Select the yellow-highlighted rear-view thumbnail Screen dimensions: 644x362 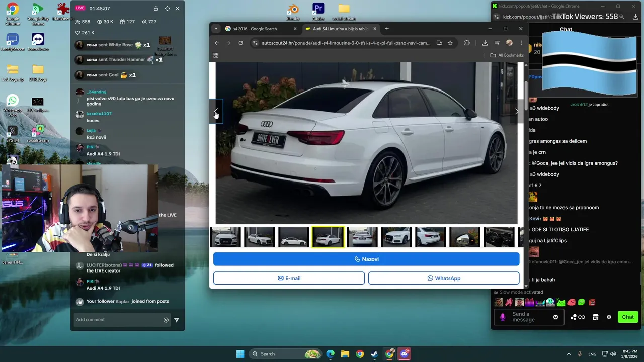328,237
